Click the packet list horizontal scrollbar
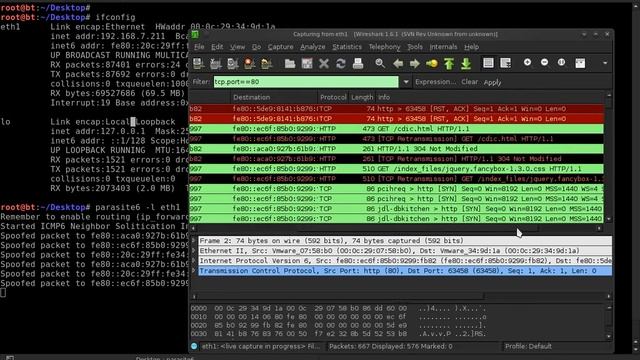Image resolution: width=640 pixels, height=360 pixels. pos(397,229)
